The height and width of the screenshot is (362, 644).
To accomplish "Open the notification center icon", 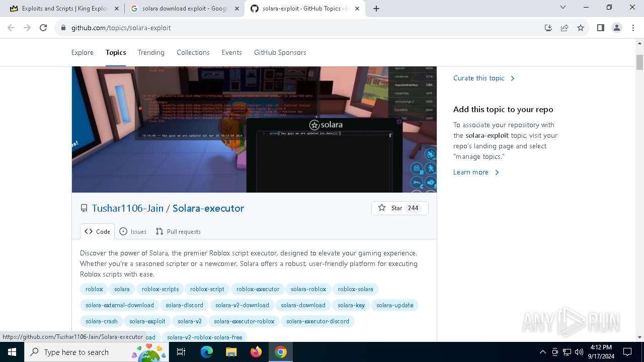I will 627,352.
